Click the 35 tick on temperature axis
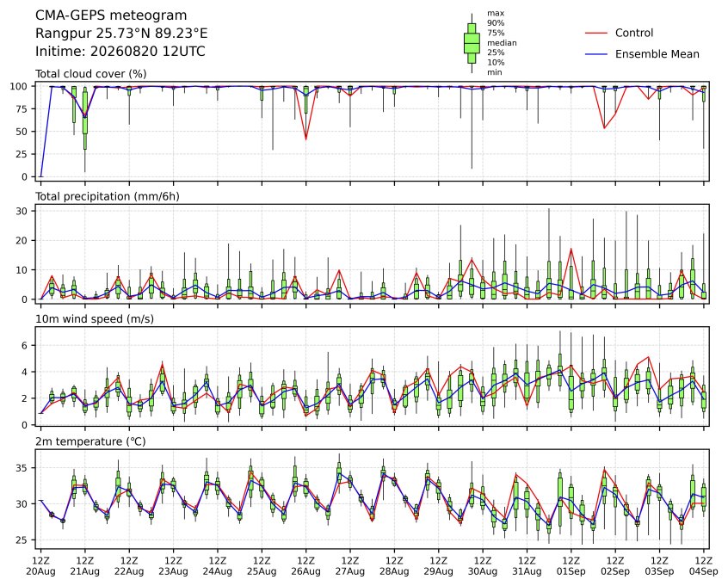 click(22, 468)
